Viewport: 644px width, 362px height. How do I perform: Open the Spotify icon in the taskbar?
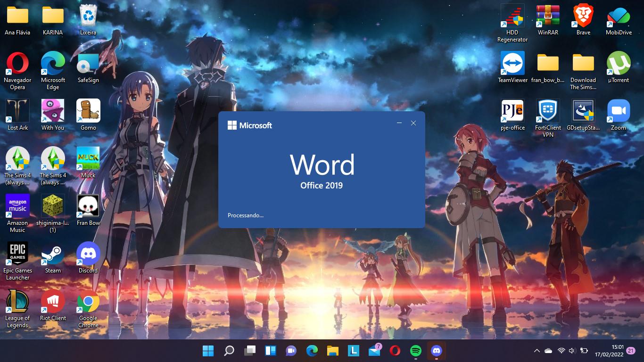(415, 351)
